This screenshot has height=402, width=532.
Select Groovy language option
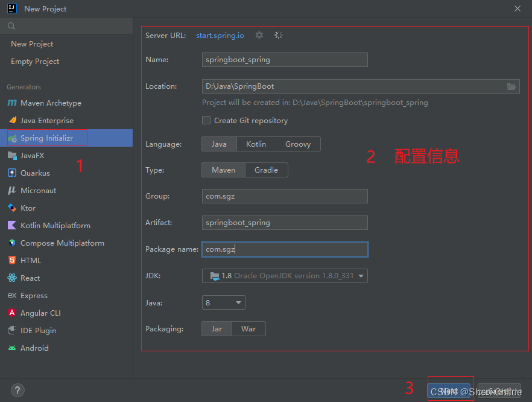coord(298,144)
